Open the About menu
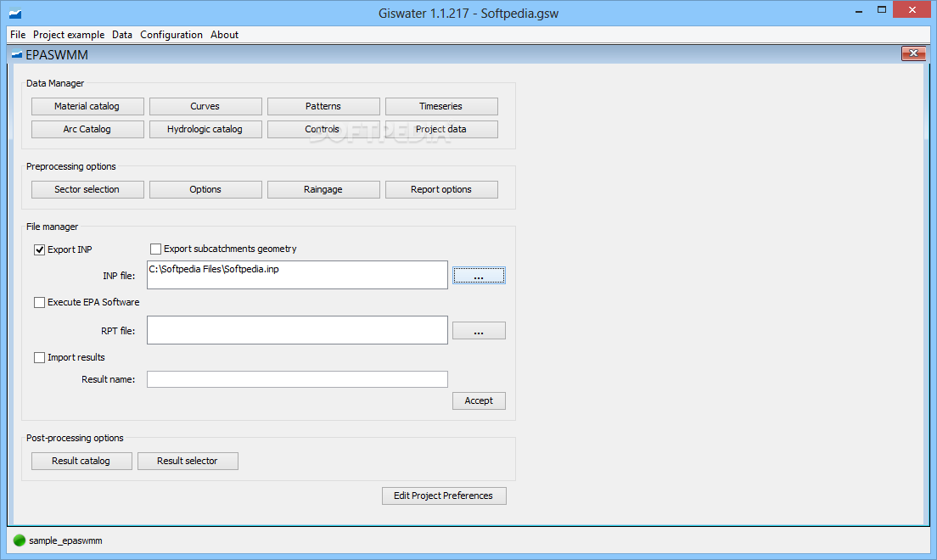 (x=225, y=35)
